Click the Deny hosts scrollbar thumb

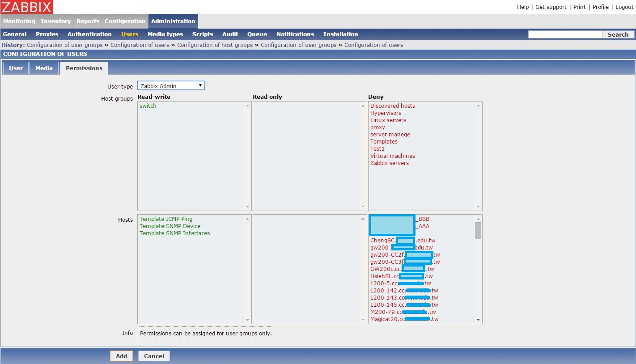tap(478, 230)
